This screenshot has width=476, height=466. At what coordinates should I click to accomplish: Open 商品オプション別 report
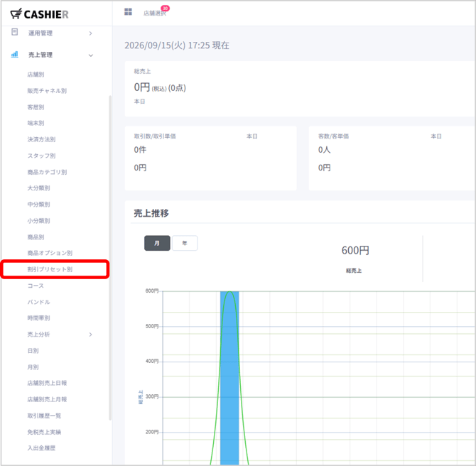click(x=50, y=253)
